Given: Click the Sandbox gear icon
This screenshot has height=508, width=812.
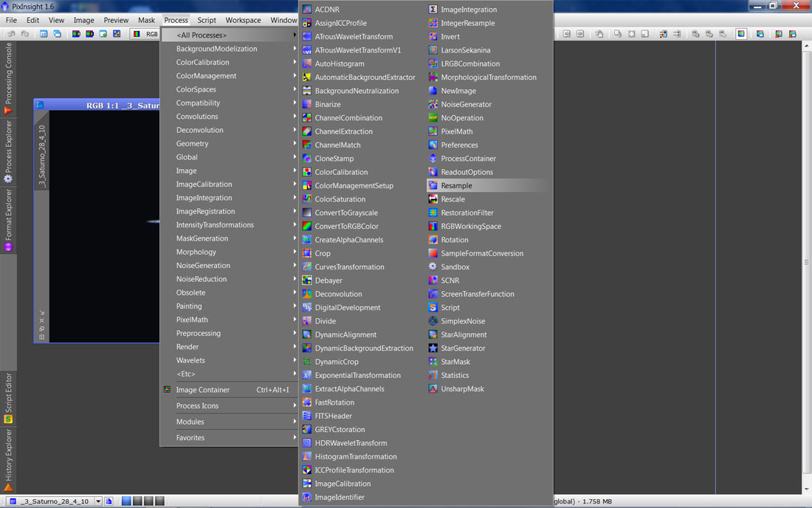Looking at the screenshot, I should click(433, 267).
